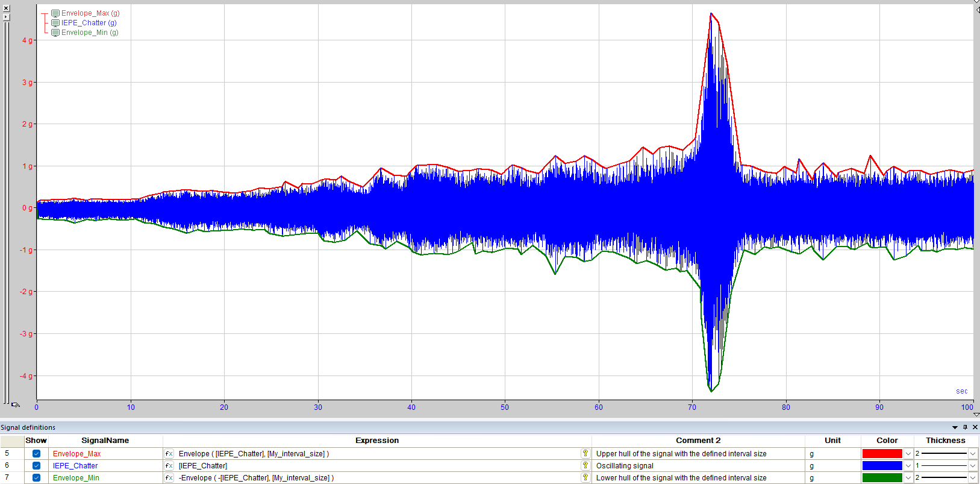
Task: Click the 4 g label on the Y-axis
Action: [28, 40]
